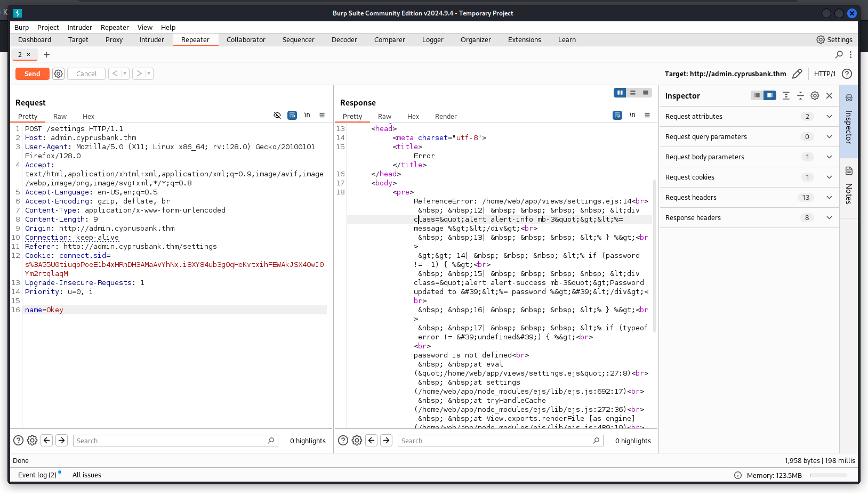Close the Inspector panel
This screenshot has width=868, height=496.
point(829,95)
